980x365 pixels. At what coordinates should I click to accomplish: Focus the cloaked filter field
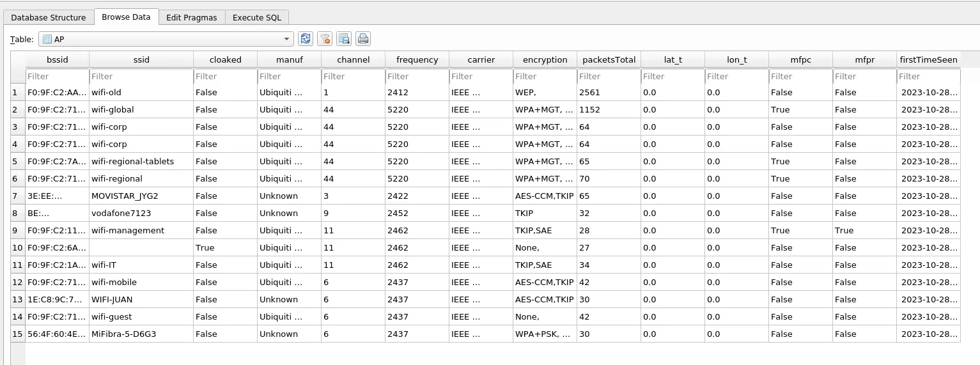point(226,76)
